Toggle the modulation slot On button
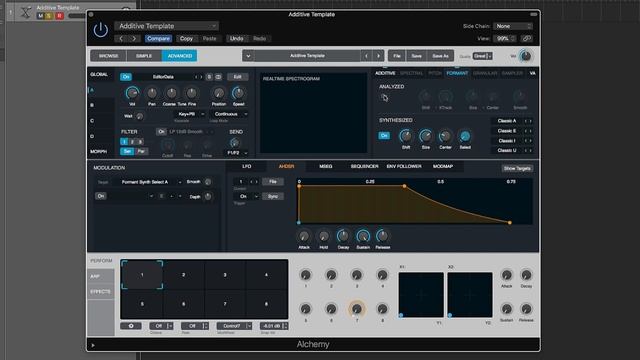 point(101,196)
